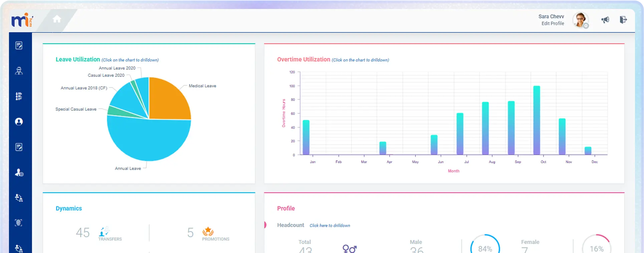The width and height of the screenshot is (644, 253).
Task: Click Sara Chevv's profile avatar
Action: click(581, 20)
